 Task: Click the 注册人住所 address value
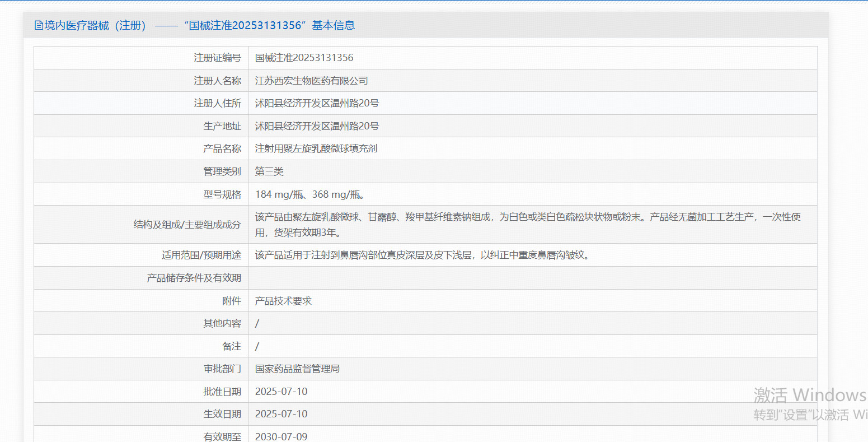point(317,103)
